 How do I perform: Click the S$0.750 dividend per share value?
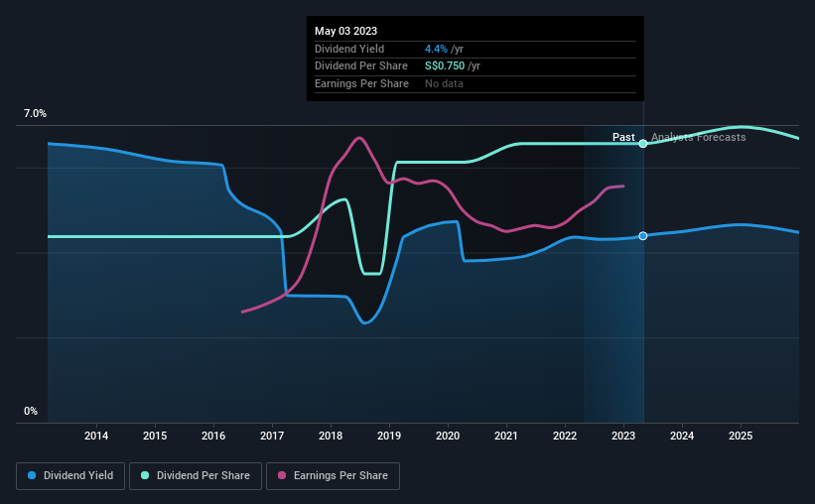click(x=445, y=66)
